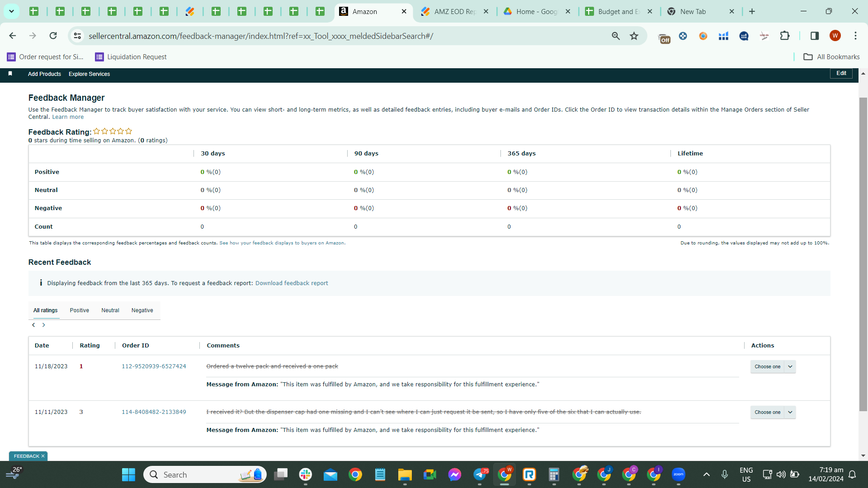Viewport: 868px width, 488px height.
Task: Switch to the AMZ EOD Report browser tab
Action: tap(454, 12)
